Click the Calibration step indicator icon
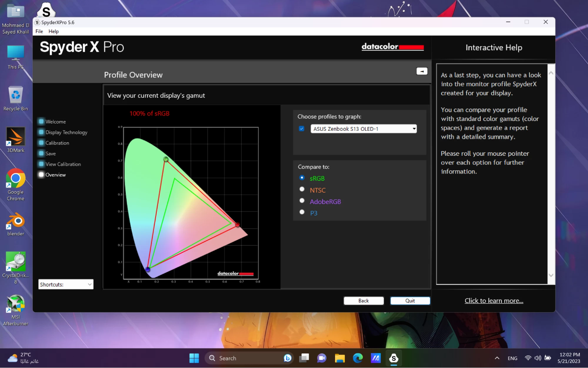The image size is (588, 368). 41,143
